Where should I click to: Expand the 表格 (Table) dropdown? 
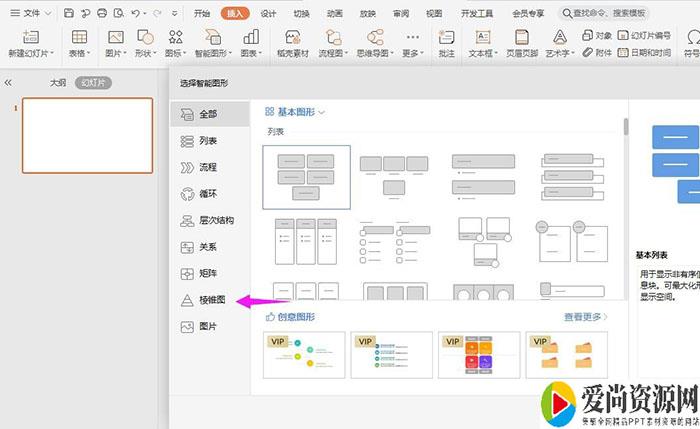click(x=78, y=43)
